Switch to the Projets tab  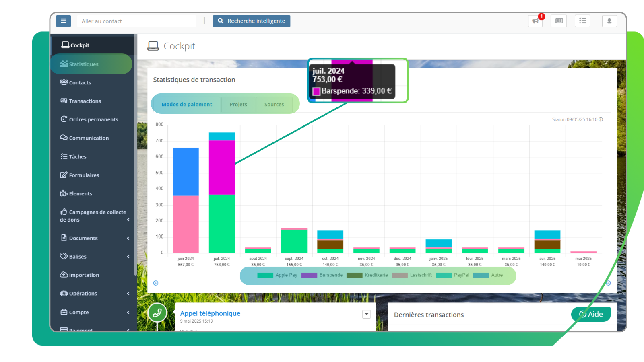click(x=238, y=105)
